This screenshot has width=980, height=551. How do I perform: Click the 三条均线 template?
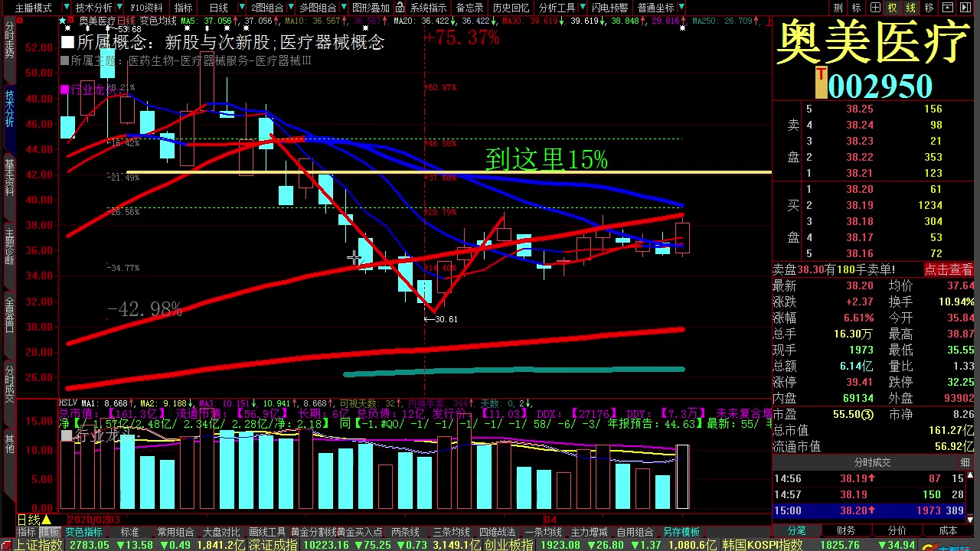tap(451, 532)
